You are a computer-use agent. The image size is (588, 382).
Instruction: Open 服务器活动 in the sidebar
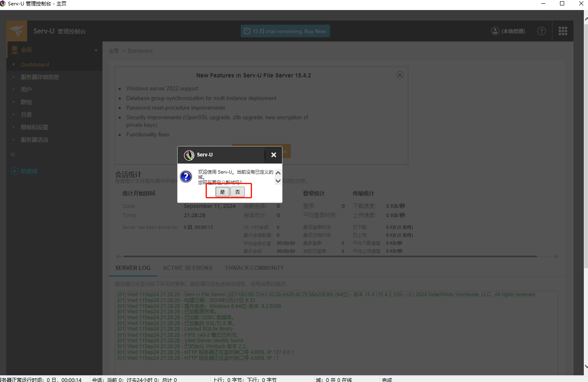pos(34,140)
